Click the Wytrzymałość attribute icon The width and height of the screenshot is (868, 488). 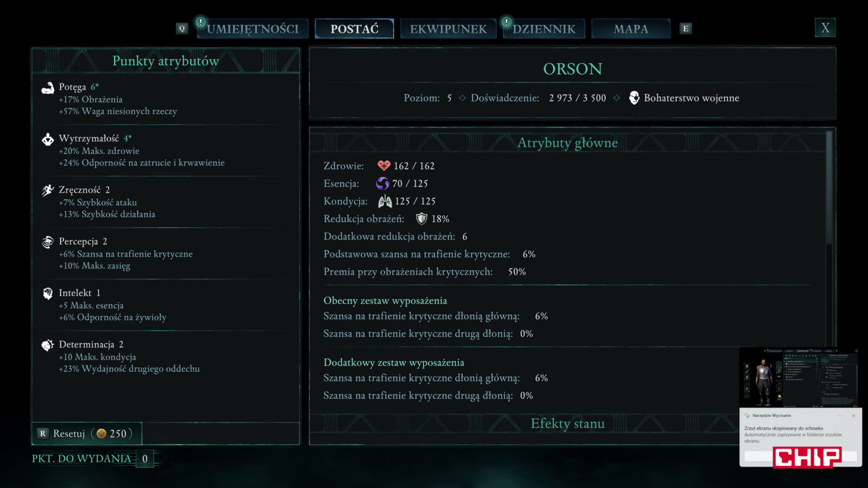(x=48, y=139)
